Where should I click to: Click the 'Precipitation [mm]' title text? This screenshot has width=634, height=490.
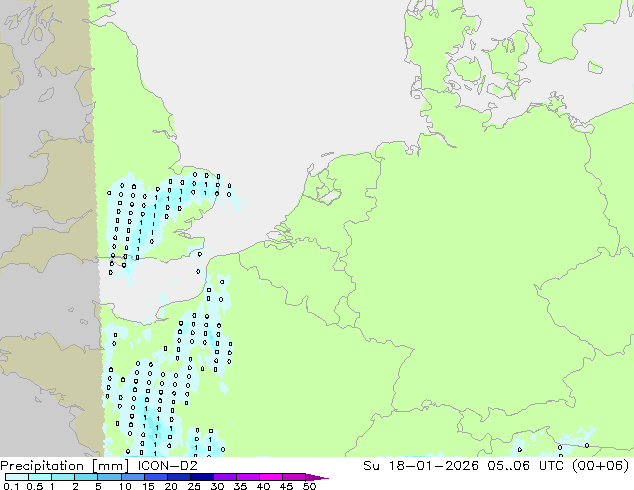click(65, 466)
